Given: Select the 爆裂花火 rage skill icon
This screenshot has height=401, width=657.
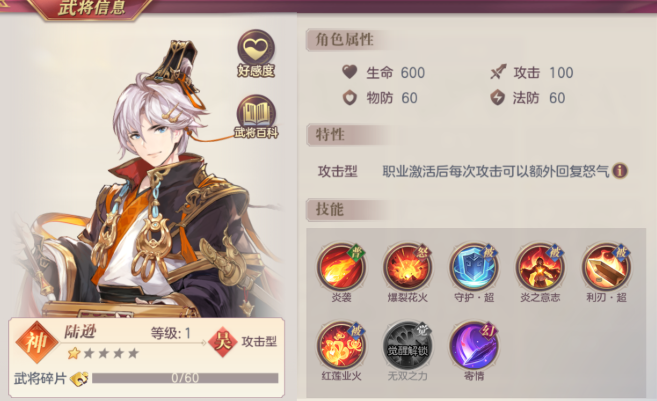Looking at the screenshot, I should pyautogui.click(x=408, y=267).
